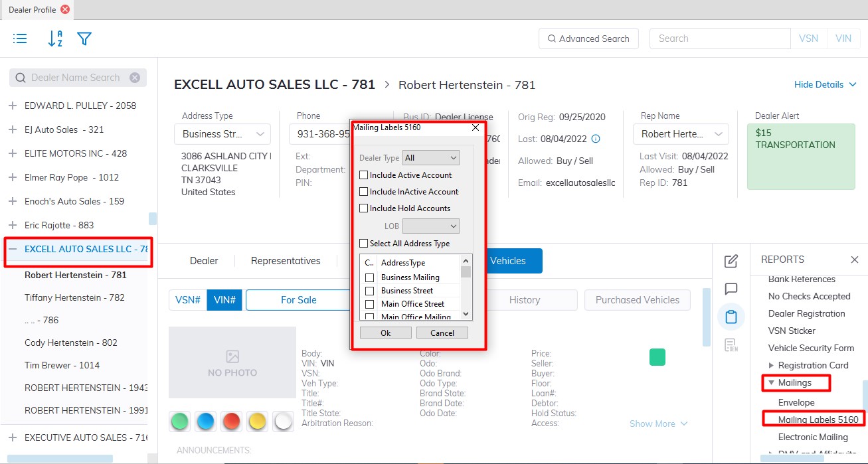Open the Rep Name dropdown
Screen dimensions: 868x464
[x=682, y=134]
